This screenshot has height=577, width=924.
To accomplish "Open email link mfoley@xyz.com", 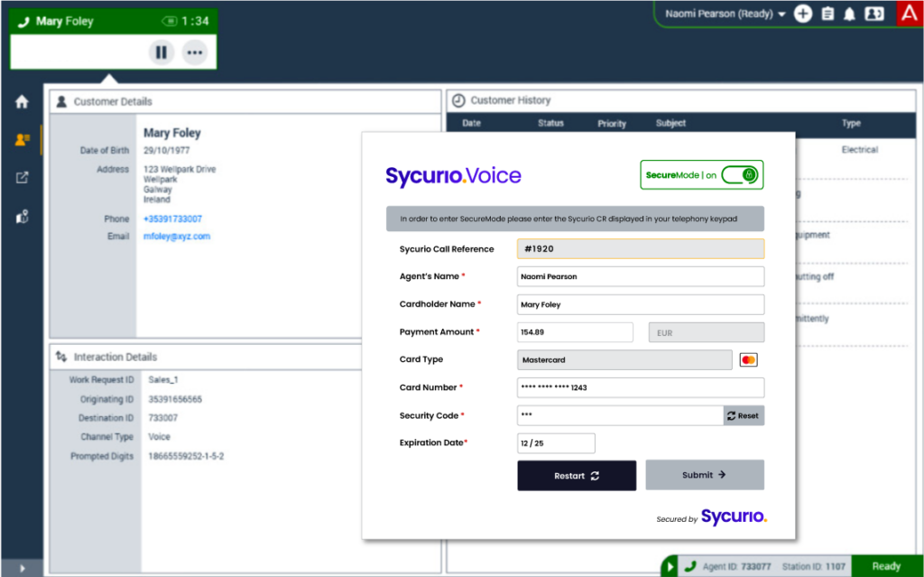I will point(177,236).
